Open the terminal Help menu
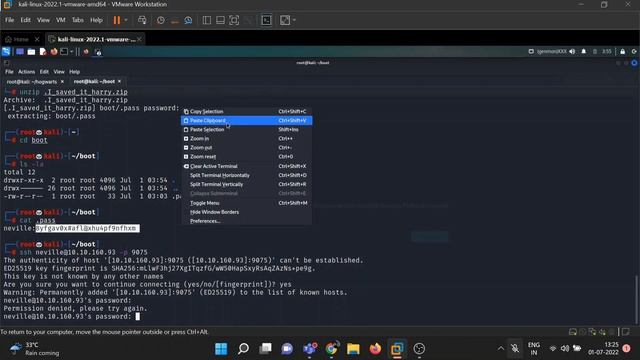Screen dimensions: 640x360 click(x=74, y=71)
